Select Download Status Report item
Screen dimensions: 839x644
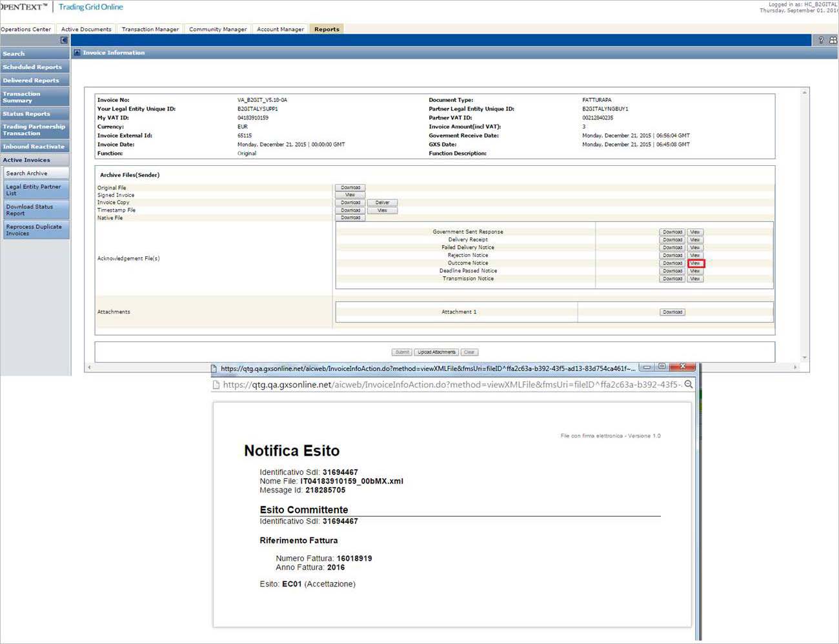click(x=37, y=210)
